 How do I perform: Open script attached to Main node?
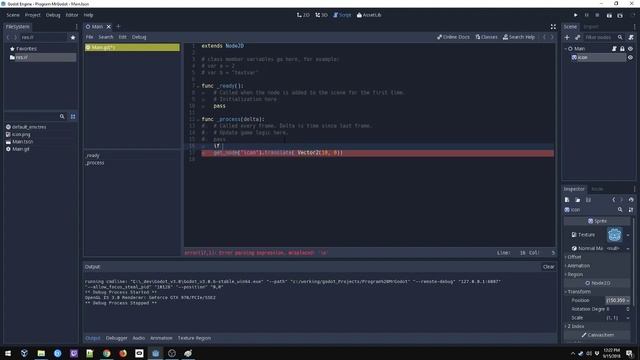[x=614, y=49]
